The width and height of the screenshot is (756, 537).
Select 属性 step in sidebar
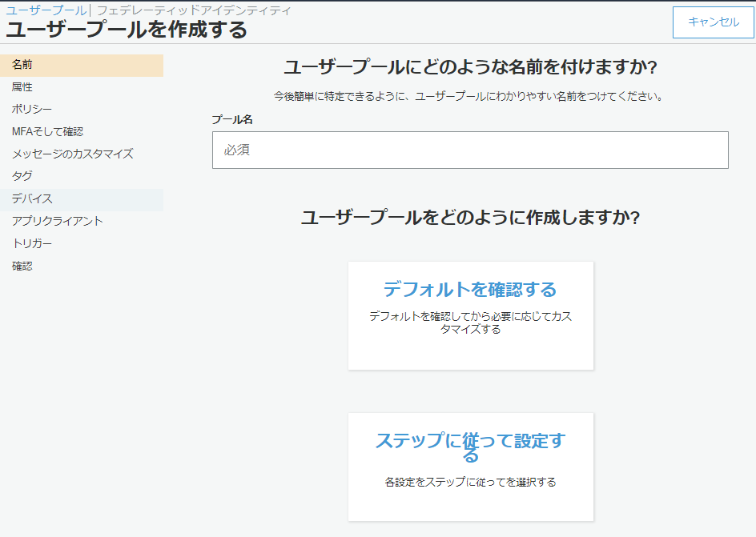[82, 87]
